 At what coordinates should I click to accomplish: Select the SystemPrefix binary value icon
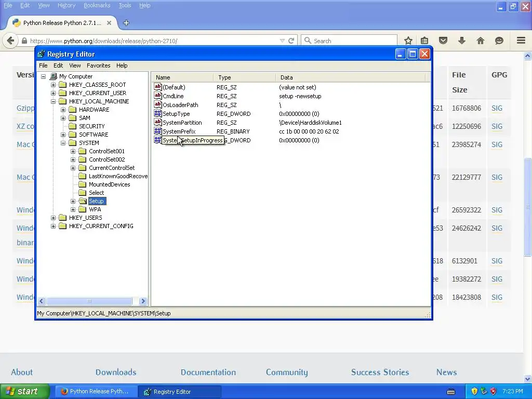click(x=158, y=131)
